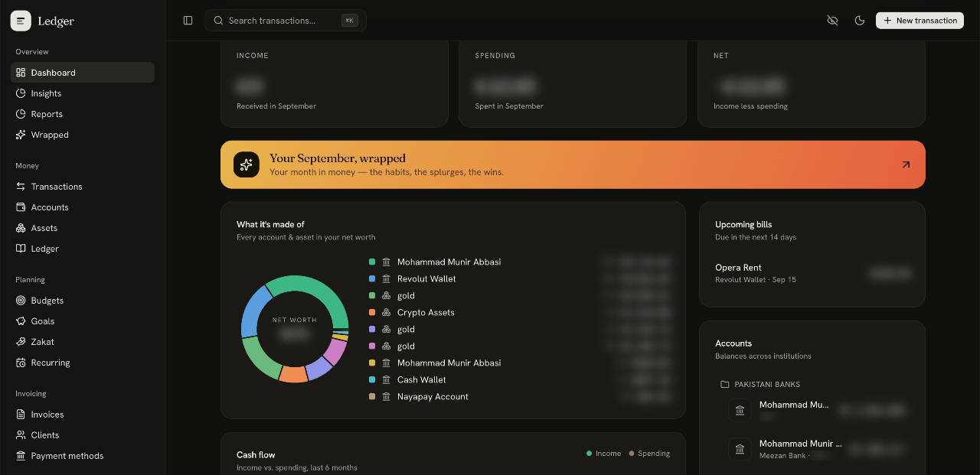
Task: Open Payment methods from the sidebar
Action: 83,456
